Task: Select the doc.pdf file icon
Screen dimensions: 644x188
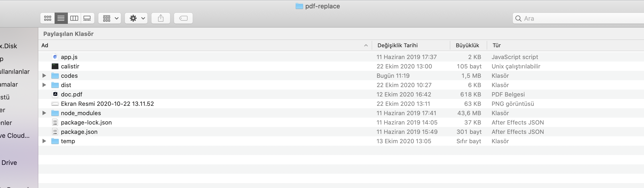Action: click(x=55, y=94)
